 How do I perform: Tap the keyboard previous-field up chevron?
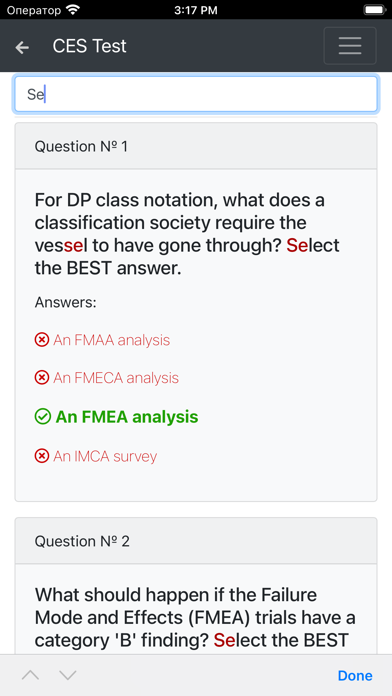(x=30, y=676)
